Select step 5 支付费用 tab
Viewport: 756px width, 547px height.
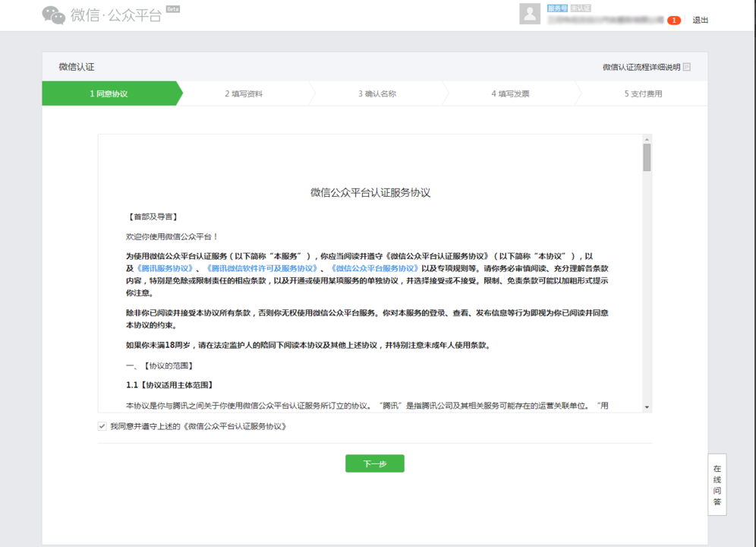pos(643,93)
